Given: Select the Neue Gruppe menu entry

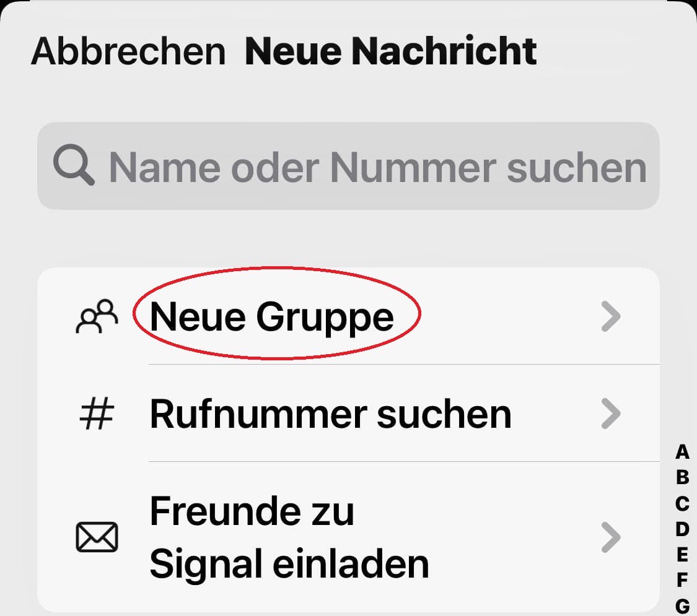Looking at the screenshot, I should tap(271, 316).
